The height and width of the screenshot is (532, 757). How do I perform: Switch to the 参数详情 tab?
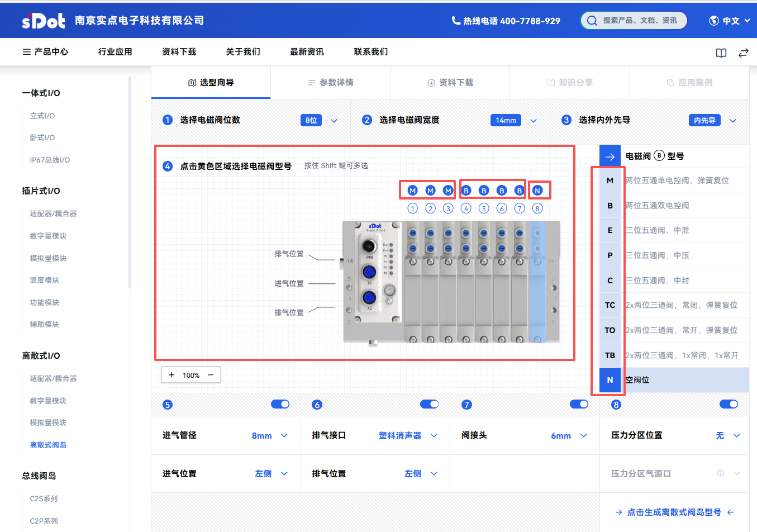[x=330, y=83]
